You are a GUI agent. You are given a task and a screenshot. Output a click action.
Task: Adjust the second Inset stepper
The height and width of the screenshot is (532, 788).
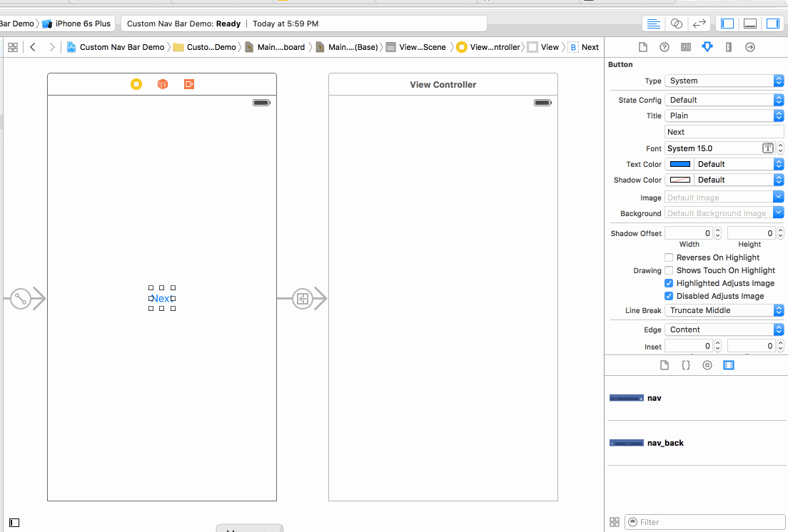tap(780, 346)
